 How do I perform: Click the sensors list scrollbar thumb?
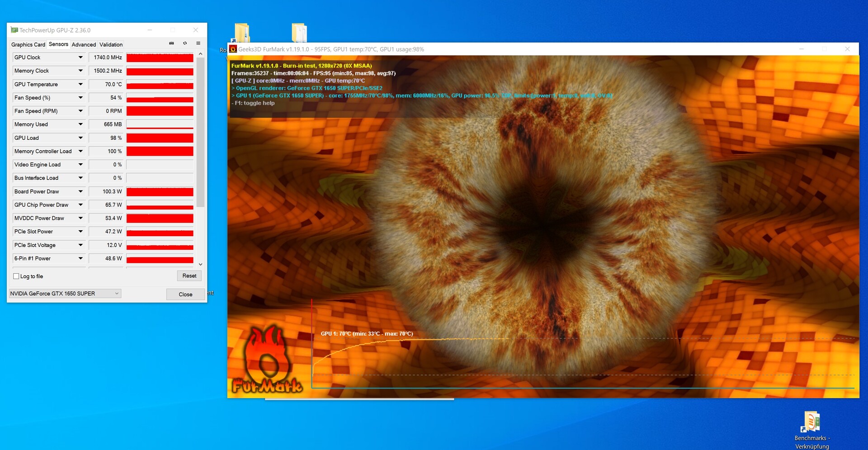tap(201, 133)
